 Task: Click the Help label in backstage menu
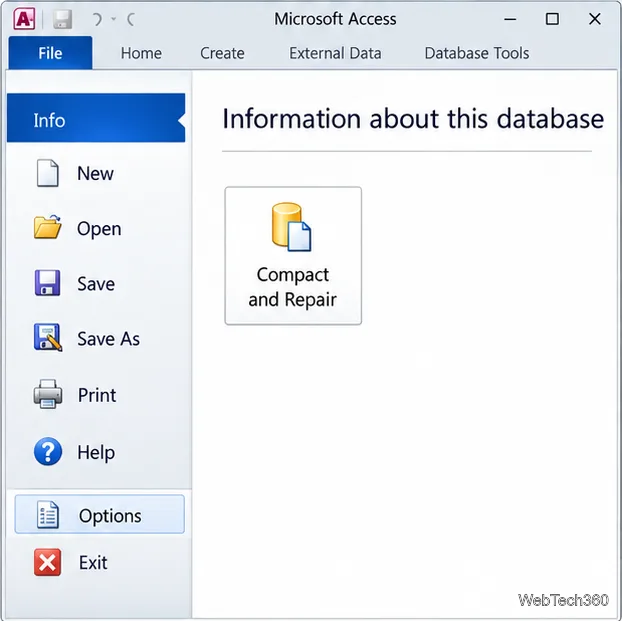tap(96, 452)
